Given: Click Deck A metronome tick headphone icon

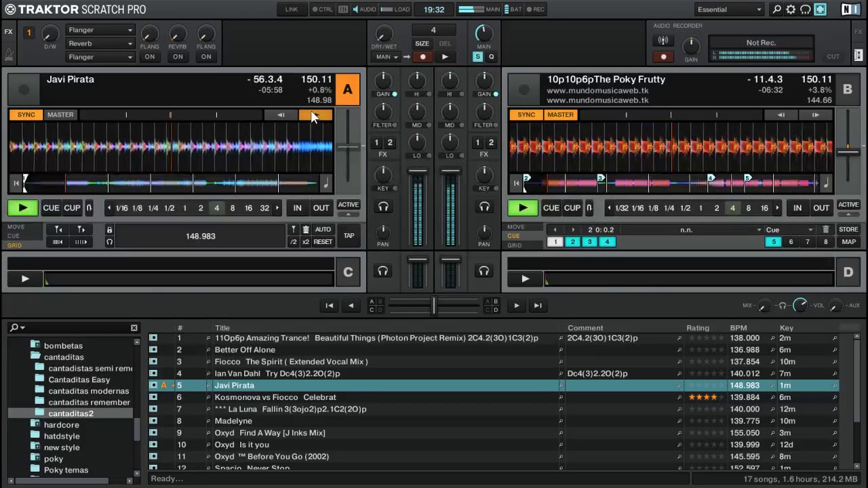Looking at the screenshot, I should tap(109, 242).
